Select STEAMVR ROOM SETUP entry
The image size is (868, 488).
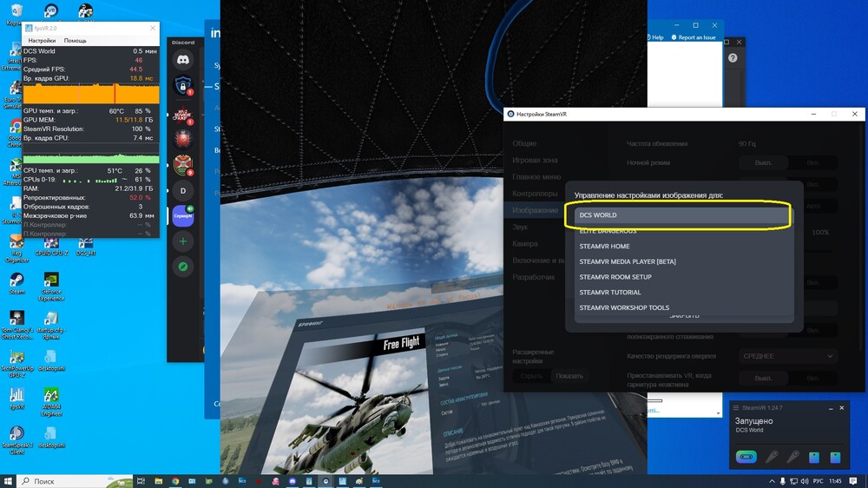pyautogui.click(x=684, y=277)
